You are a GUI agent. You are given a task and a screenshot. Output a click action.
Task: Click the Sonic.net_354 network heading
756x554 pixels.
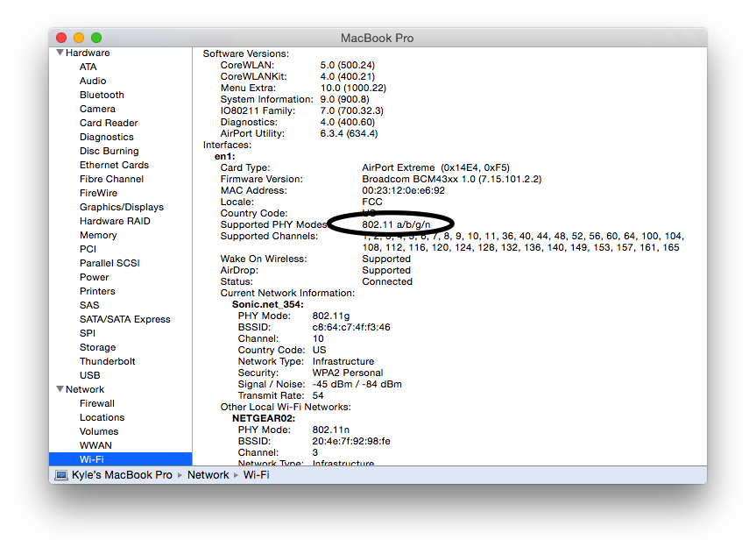267,304
